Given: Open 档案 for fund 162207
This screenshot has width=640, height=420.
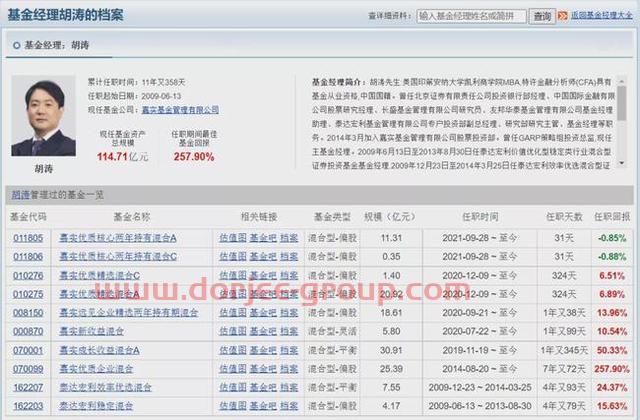Looking at the screenshot, I should pos(289,387).
